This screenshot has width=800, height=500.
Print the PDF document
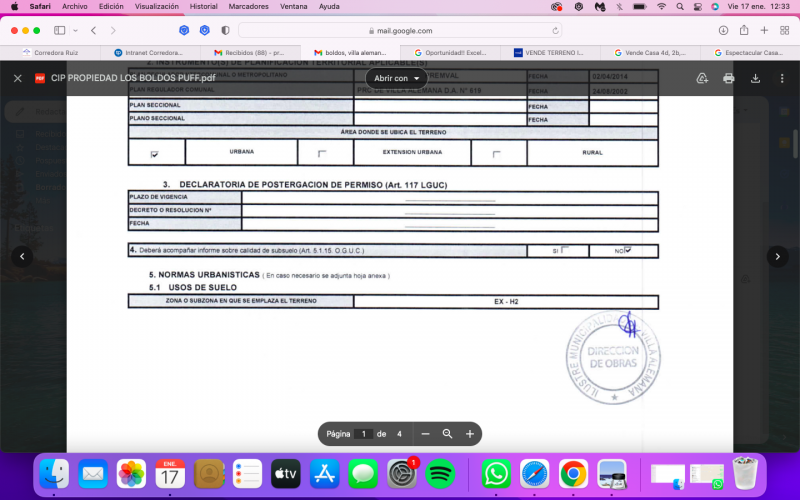(729, 78)
